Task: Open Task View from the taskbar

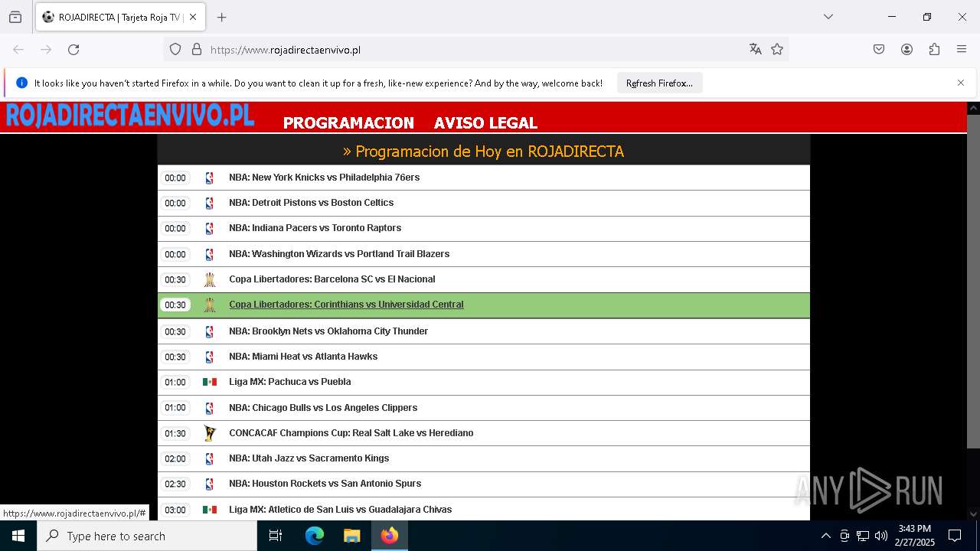Action: click(276, 536)
